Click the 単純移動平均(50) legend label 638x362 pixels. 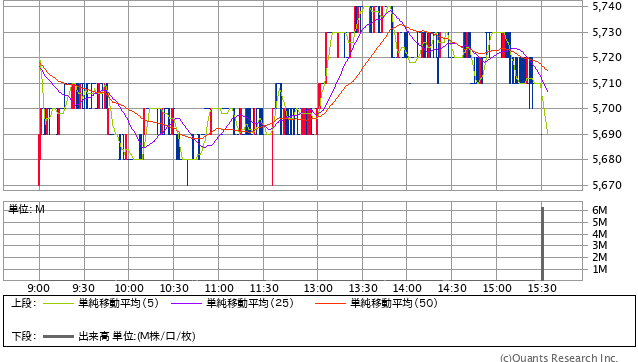click(x=394, y=303)
